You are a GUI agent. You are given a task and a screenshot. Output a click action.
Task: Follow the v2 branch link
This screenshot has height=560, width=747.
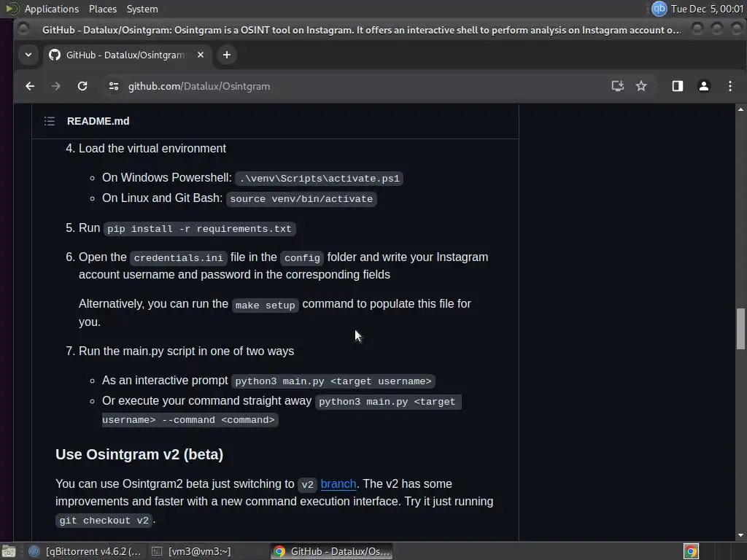coord(338,484)
